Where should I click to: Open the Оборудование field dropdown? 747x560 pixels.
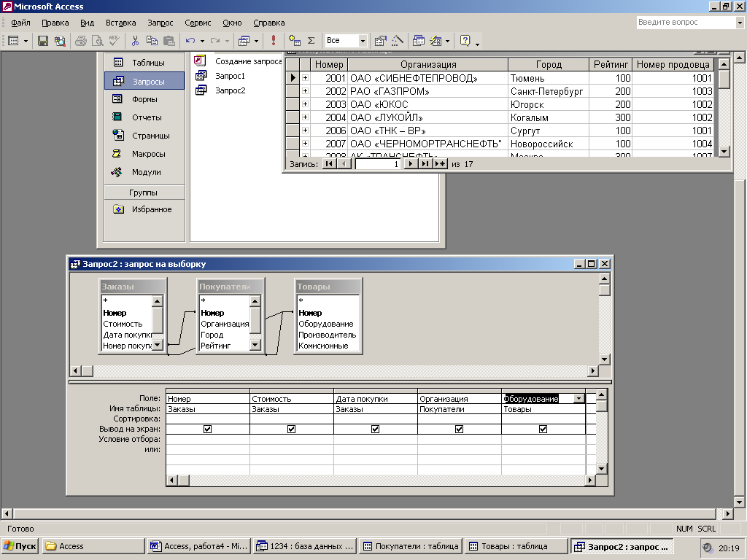click(x=578, y=399)
